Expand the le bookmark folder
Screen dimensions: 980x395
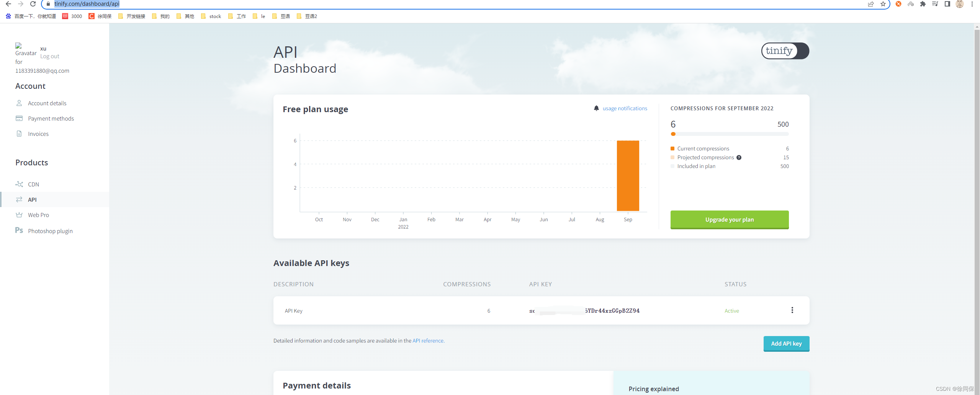point(259,16)
